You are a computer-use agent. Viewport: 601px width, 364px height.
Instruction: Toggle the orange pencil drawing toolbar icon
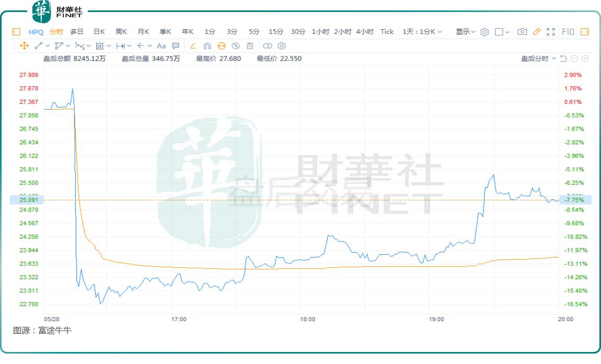(537, 32)
